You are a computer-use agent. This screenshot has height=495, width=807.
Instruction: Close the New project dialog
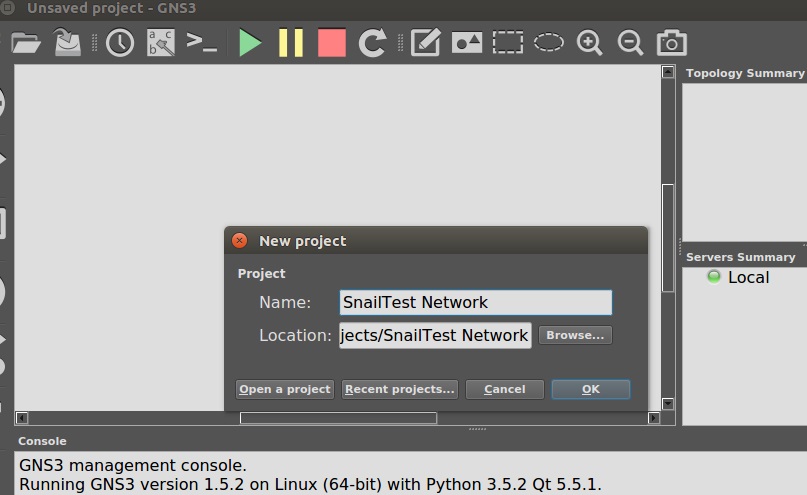tap(239, 240)
